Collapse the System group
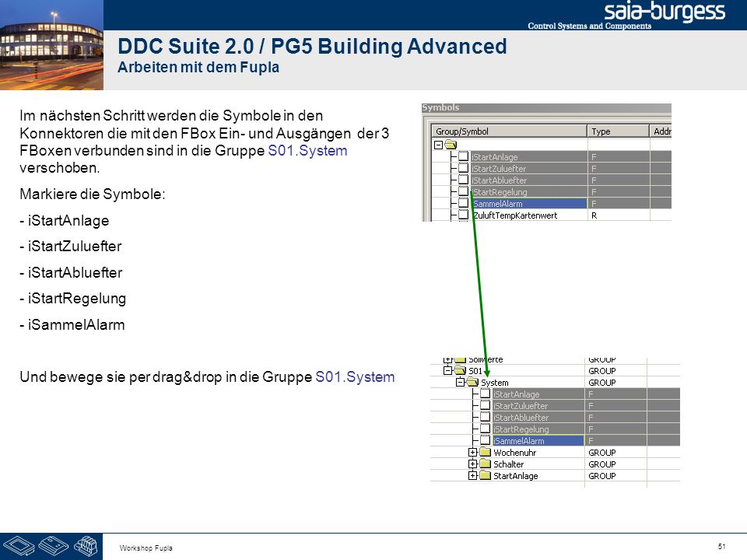The width and height of the screenshot is (747, 560). pos(460,382)
